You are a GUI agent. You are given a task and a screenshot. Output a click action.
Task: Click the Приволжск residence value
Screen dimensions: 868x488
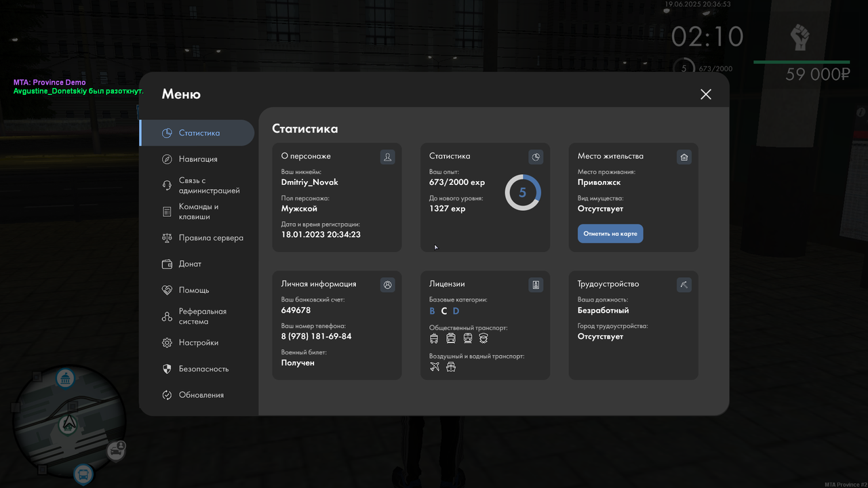tap(599, 182)
